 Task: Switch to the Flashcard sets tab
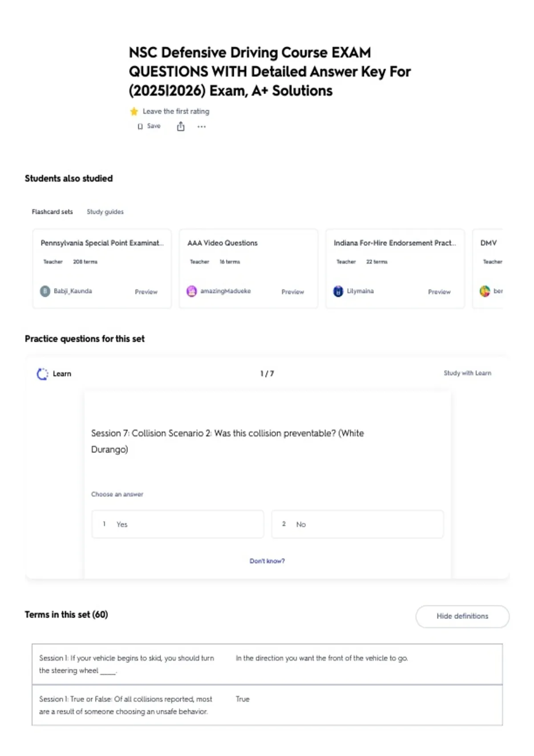click(52, 212)
